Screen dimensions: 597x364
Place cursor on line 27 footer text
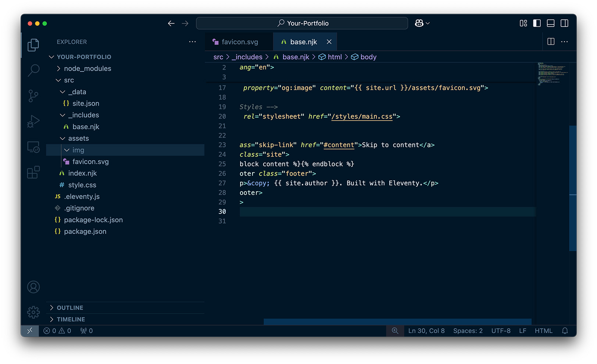coord(339,183)
